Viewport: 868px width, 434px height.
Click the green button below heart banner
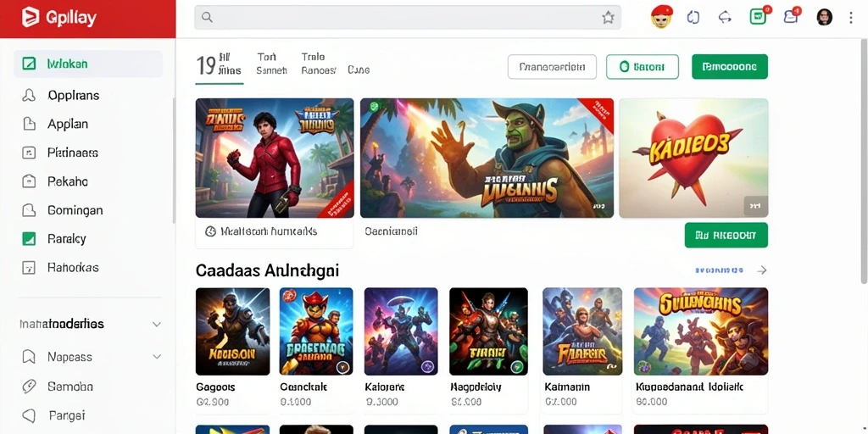coord(726,236)
